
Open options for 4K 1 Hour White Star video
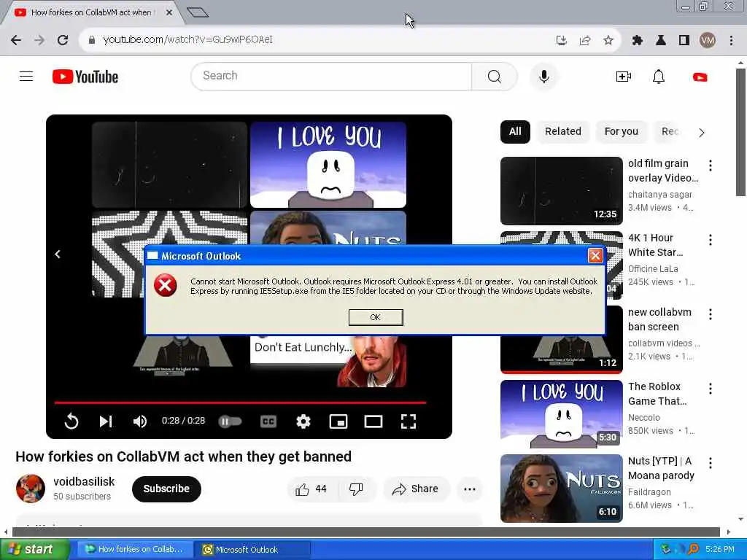711,239
